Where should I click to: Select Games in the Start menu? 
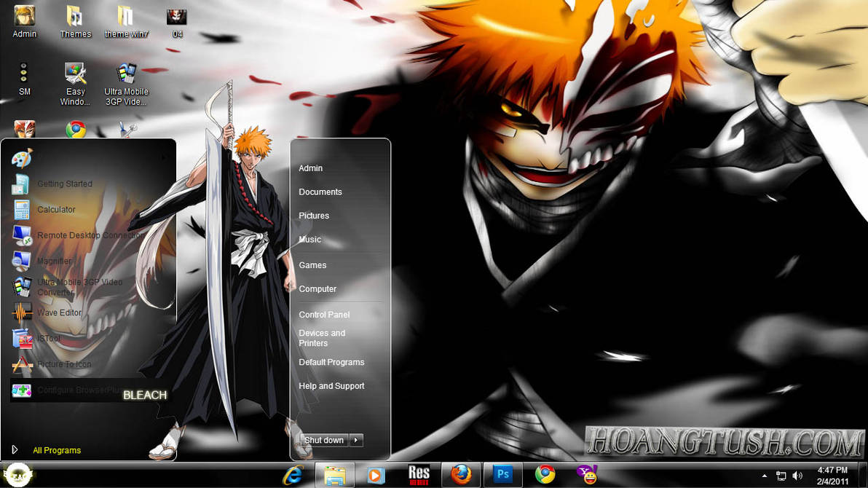(x=312, y=265)
